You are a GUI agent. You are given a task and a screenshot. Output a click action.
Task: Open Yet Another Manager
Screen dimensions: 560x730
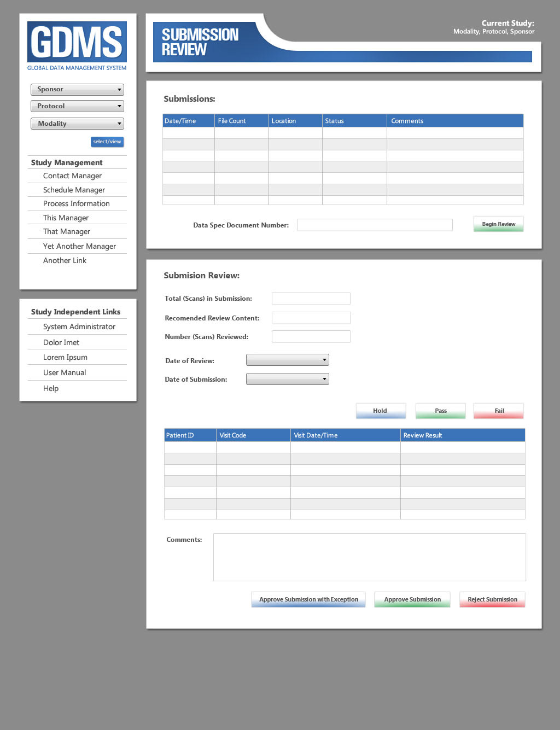79,246
